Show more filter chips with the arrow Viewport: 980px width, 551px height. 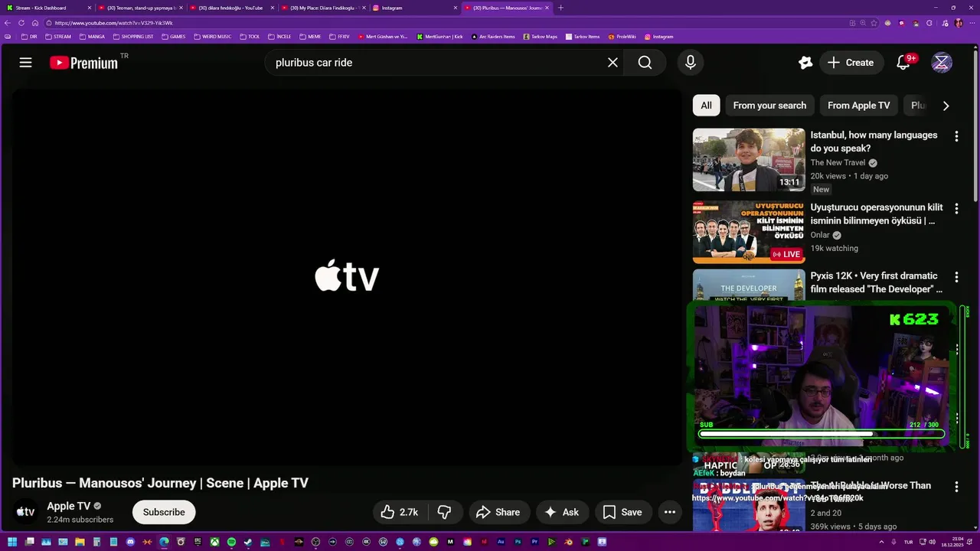click(x=946, y=106)
